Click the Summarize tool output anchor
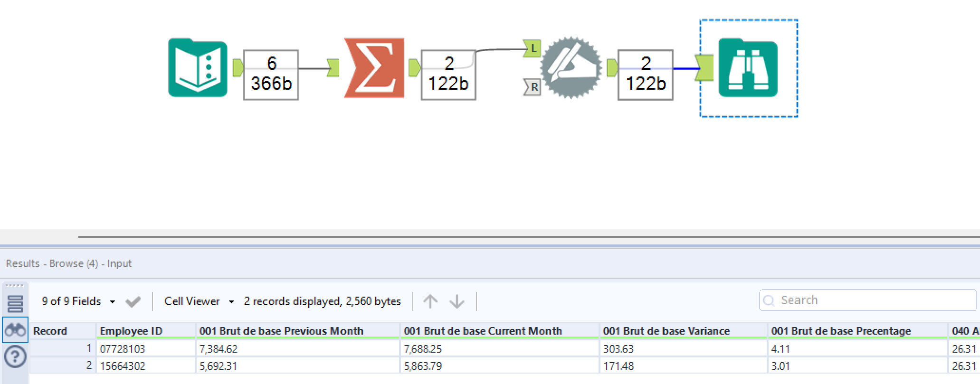 [x=414, y=68]
